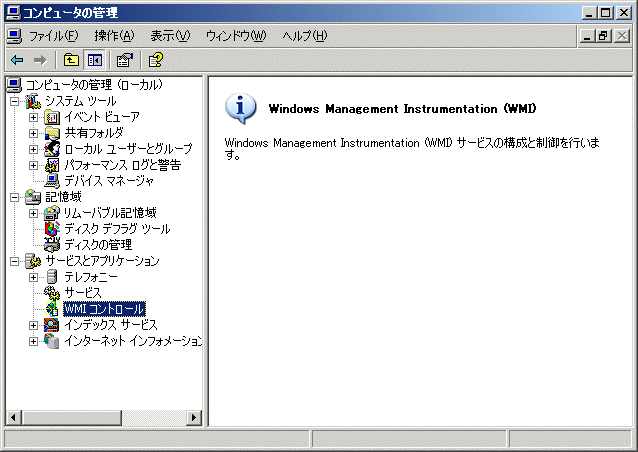Toggle the show/hide console tree icon

[x=95, y=60]
